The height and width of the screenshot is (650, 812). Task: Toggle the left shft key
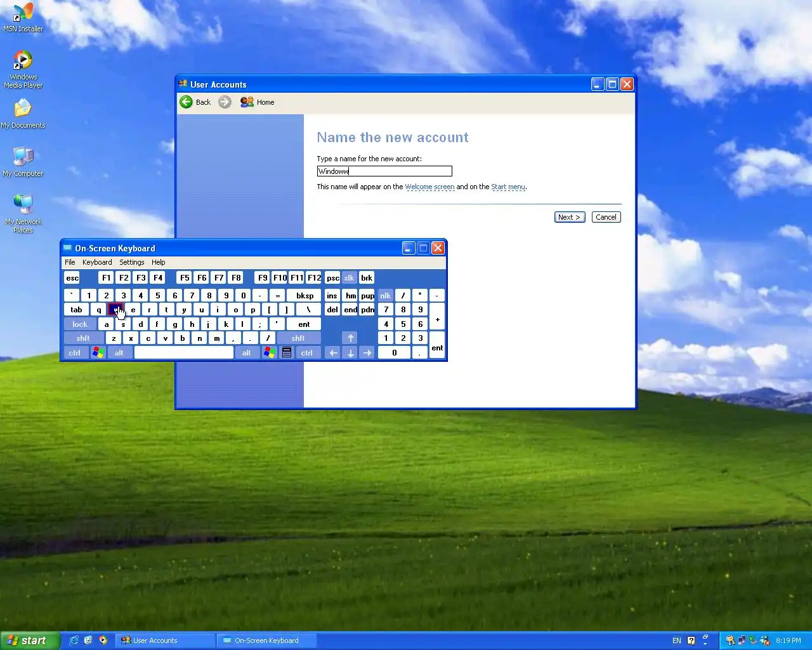tap(83, 338)
